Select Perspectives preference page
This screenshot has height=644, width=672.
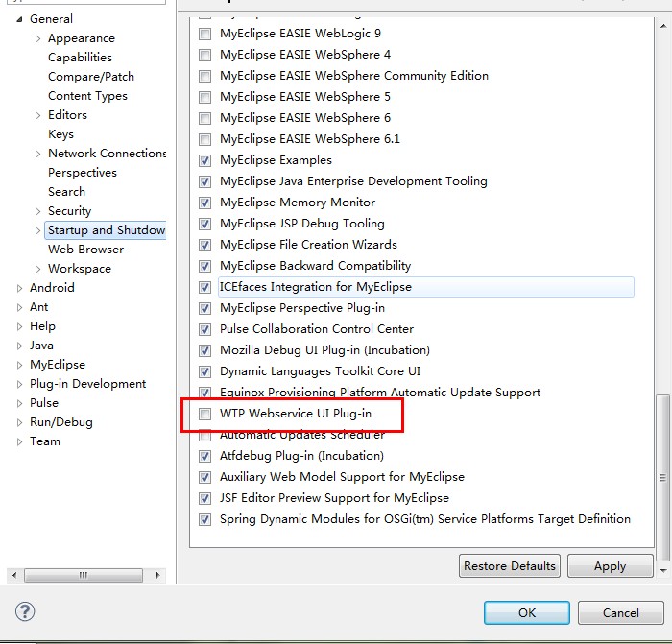pyautogui.click(x=83, y=173)
